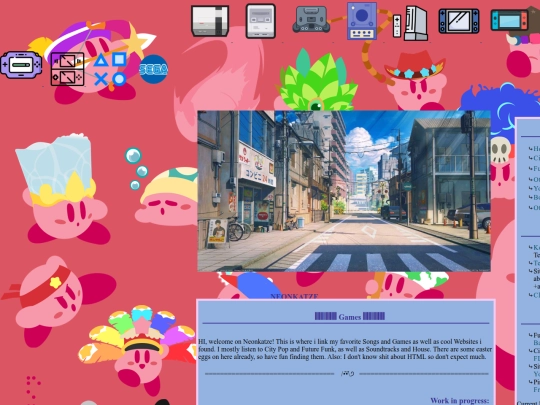
Task: Open the white Wii console icon
Action: [410, 23]
